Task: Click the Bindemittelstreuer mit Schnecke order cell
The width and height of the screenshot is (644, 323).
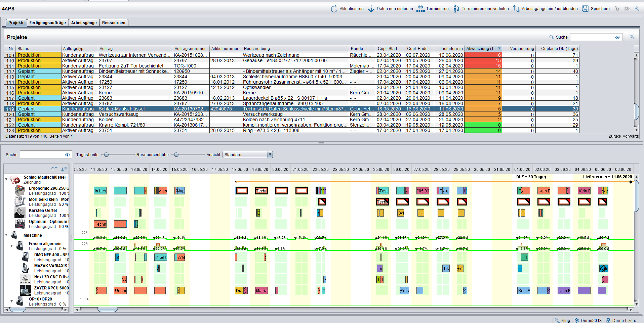Action: [135, 71]
